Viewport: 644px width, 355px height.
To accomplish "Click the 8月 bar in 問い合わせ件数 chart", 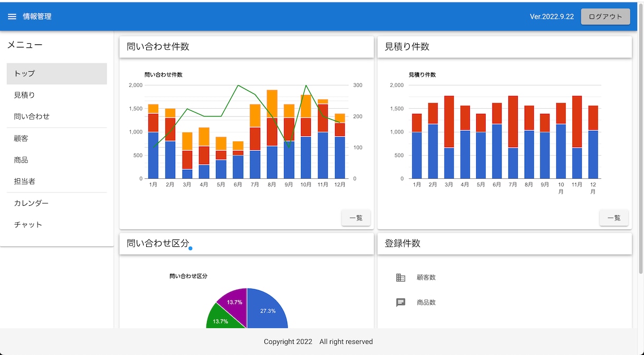I will pos(272,135).
